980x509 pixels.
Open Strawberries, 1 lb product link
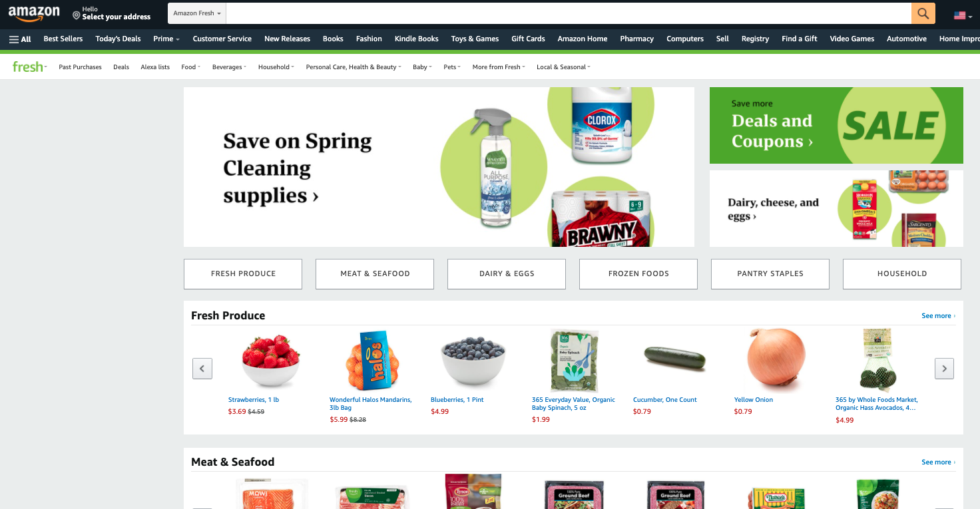click(254, 400)
